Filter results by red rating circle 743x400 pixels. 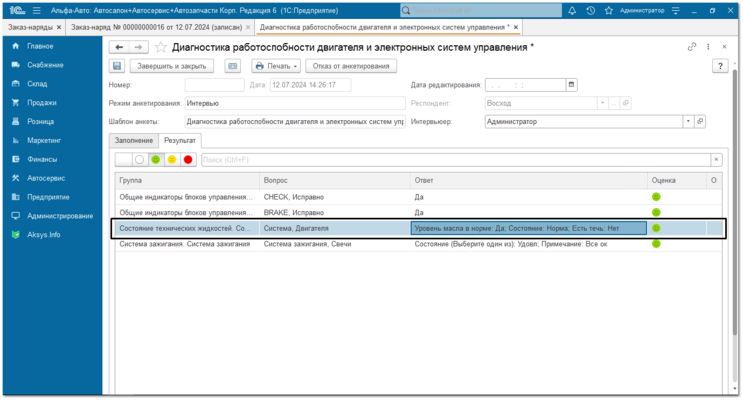pyautogui.click(x=188, y=160)
